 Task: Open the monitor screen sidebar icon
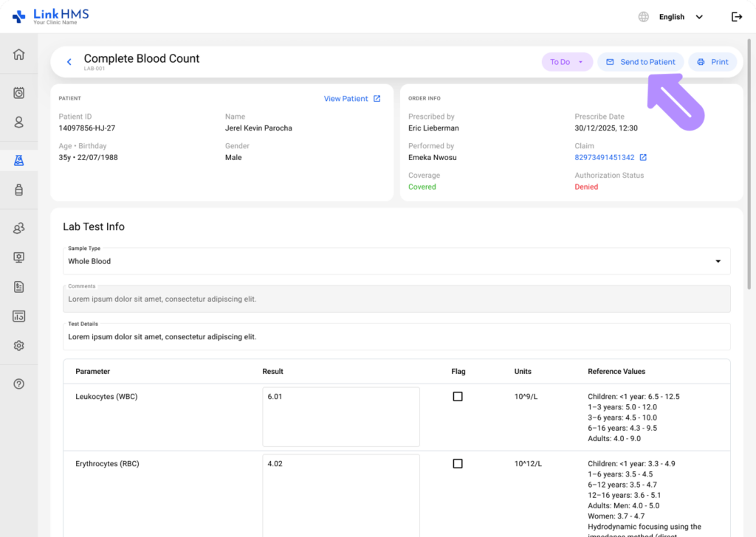pyautogui.click(x=18, y=257)
